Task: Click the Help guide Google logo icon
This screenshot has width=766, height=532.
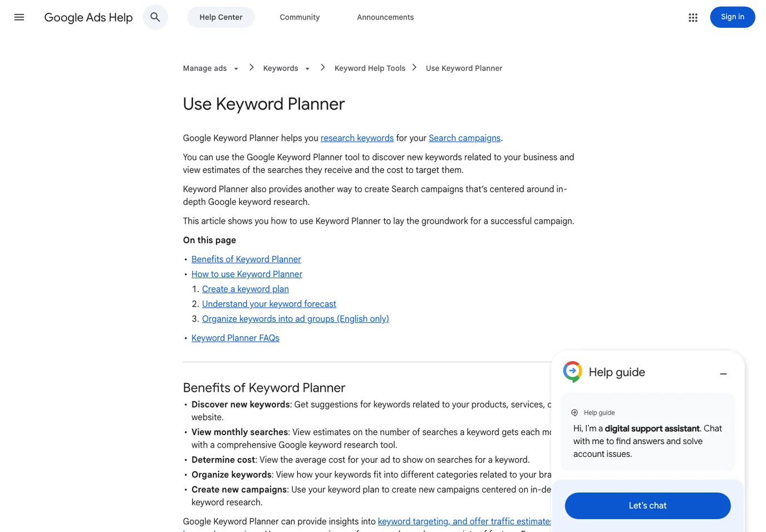Action: coord(572,372)
